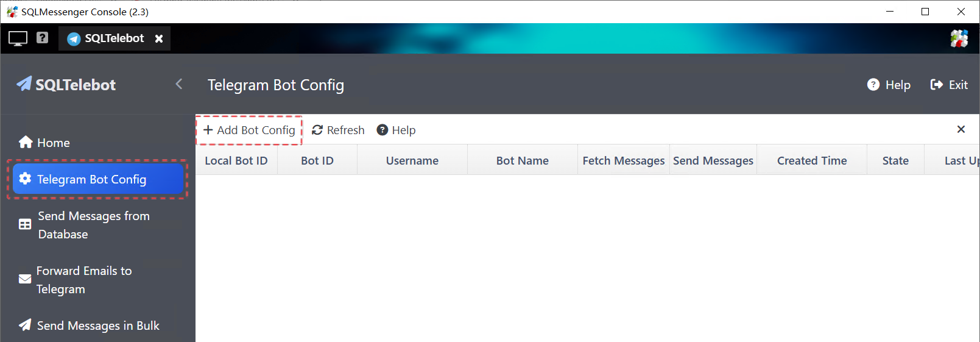Image resolution: width=980 pixels, height=342 pixels.
Task: Switch to the SQLTelebot tab
Action: coord(107,38)
